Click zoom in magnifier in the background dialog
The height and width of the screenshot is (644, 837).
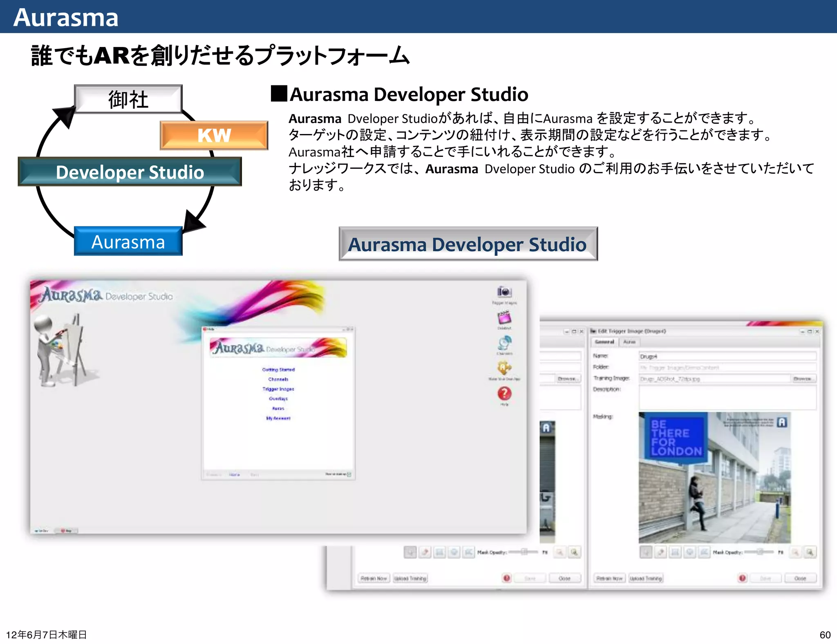[574, 552]
